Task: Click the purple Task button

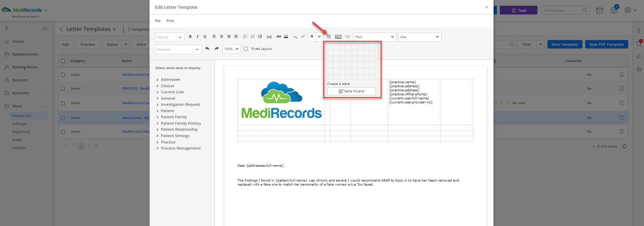Action: 518,10
